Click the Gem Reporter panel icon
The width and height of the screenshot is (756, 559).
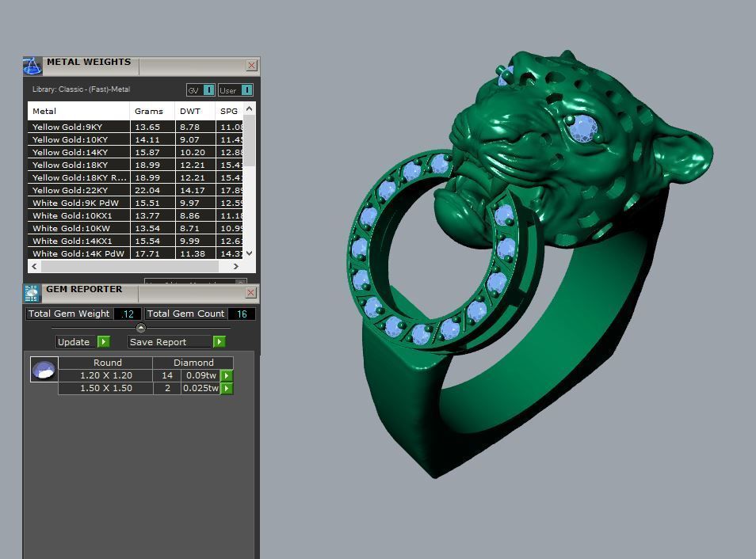click(32, 293)
